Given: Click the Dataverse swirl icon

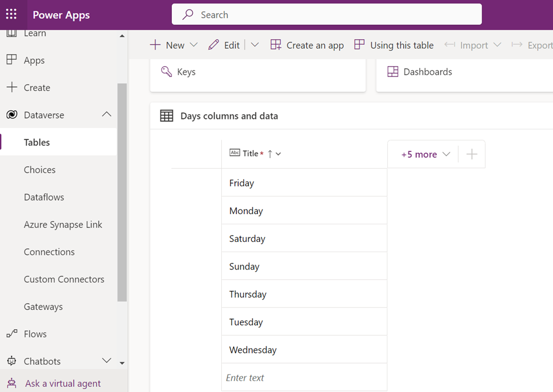Looking at the screenshot, I should (12, 114).
